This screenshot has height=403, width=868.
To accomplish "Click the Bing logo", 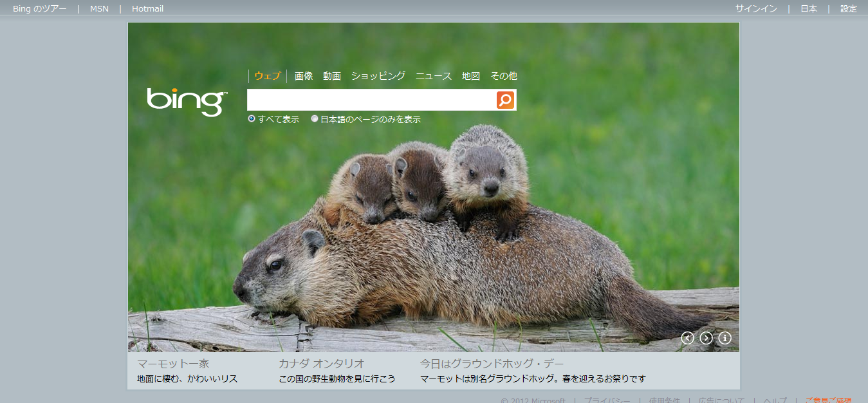I will 186,102.
